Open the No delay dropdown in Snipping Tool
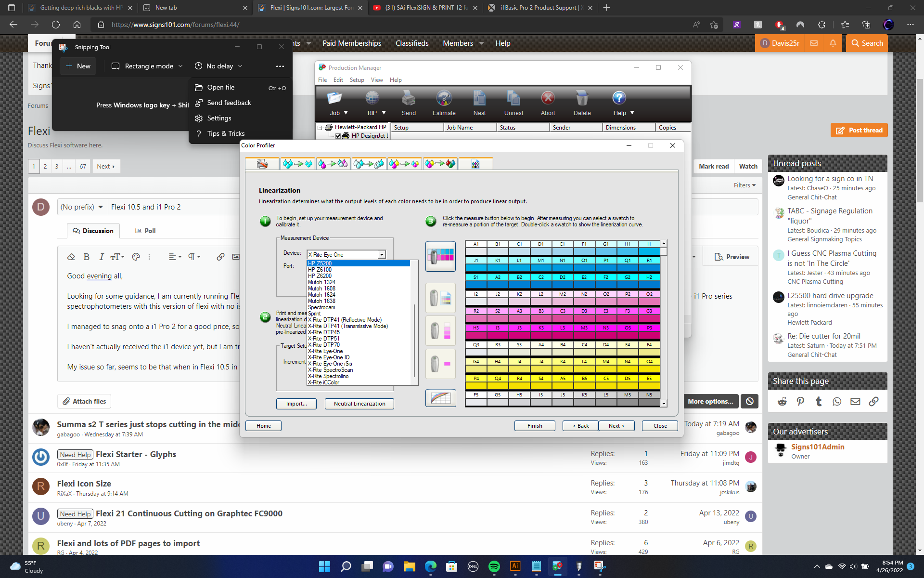The height and width of the screenshot is (578, 924). [218, 66]
